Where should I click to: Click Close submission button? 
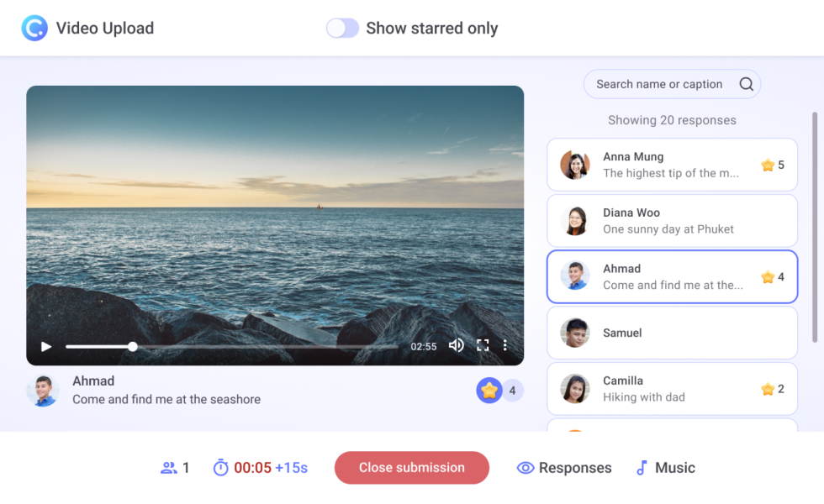411,468
